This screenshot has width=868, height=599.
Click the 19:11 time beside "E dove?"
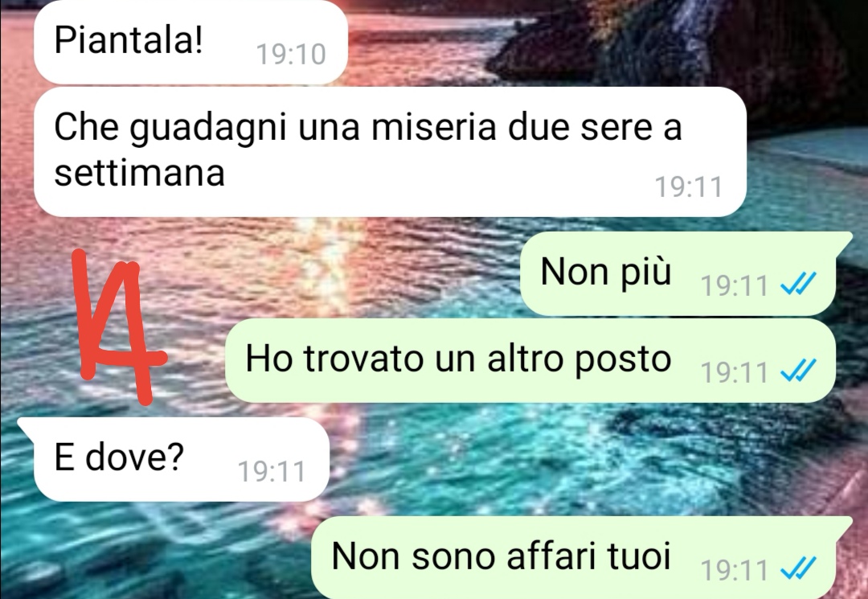[272, 472]
